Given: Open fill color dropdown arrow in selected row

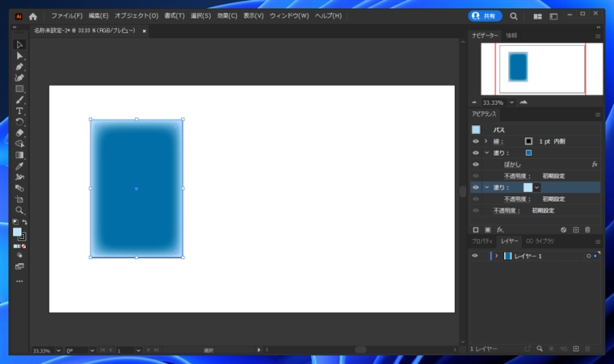Looking at the screenshot, I should click(537, 187).
